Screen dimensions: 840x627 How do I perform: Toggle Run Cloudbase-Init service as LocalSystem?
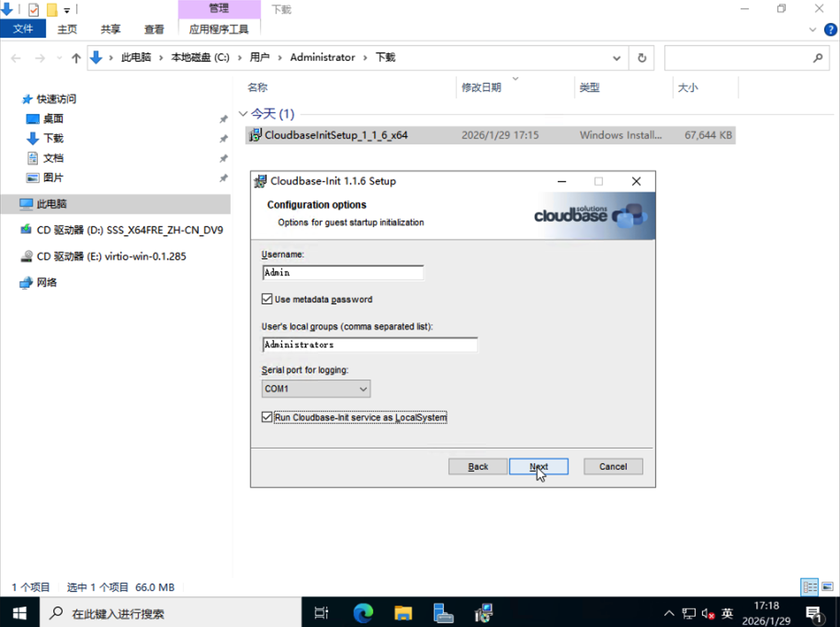click(267, 417)
